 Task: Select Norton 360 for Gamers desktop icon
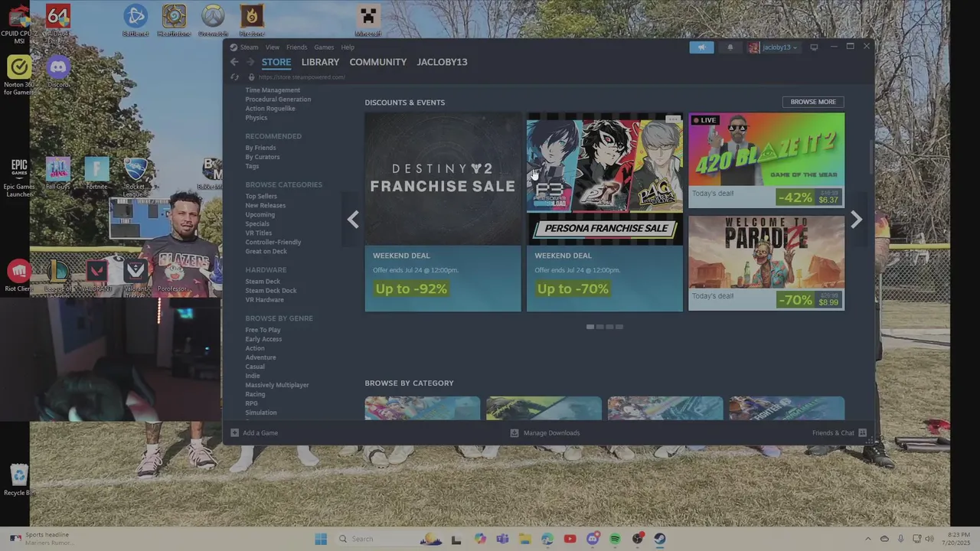[19, 75]
